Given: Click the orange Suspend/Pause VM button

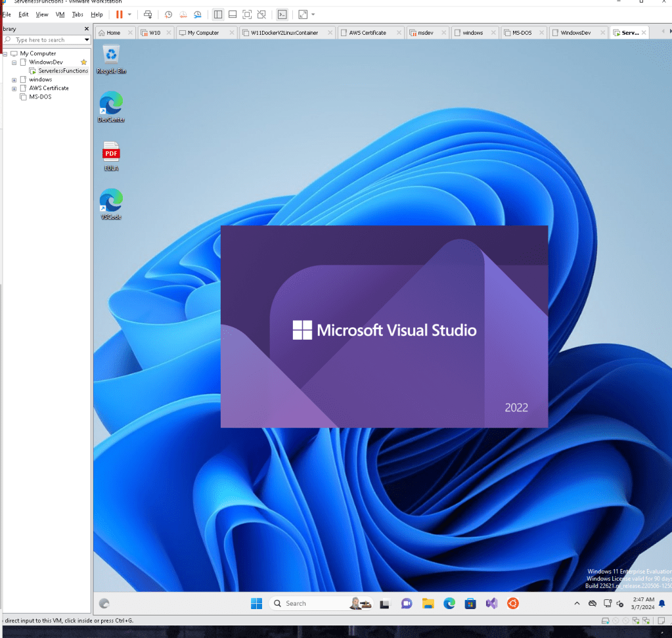Looking at the screenshot, I should (x=119, y=14).
